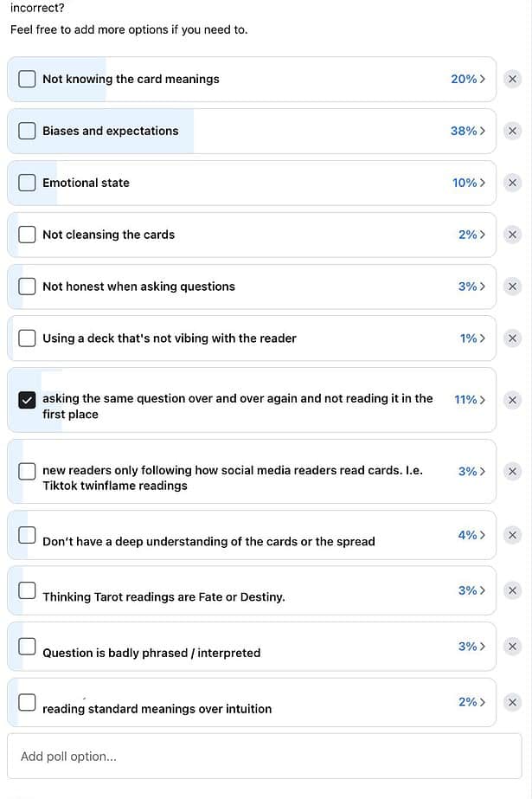Viewport: 532px width, 799px height.
Task: View who voted for the 4% option
Action: click(471, 535)
